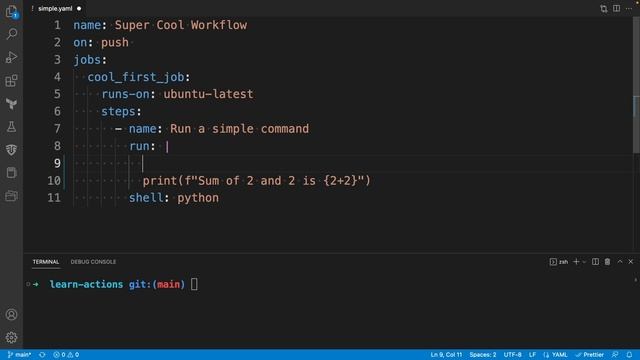Open the Search view magnifier icon

(11, 34)
